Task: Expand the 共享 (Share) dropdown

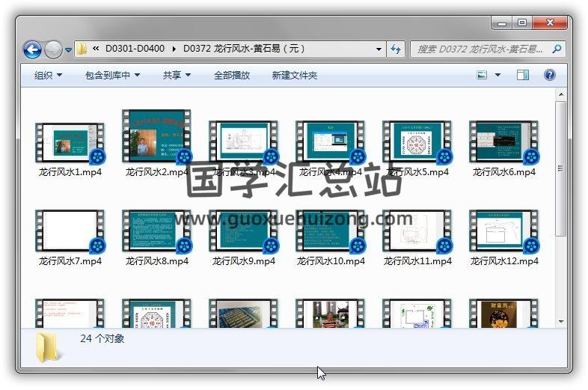Action: (177, 76)
